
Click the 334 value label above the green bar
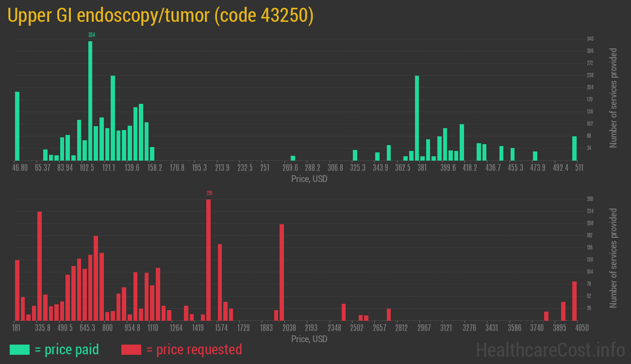[x=92, y=35]
